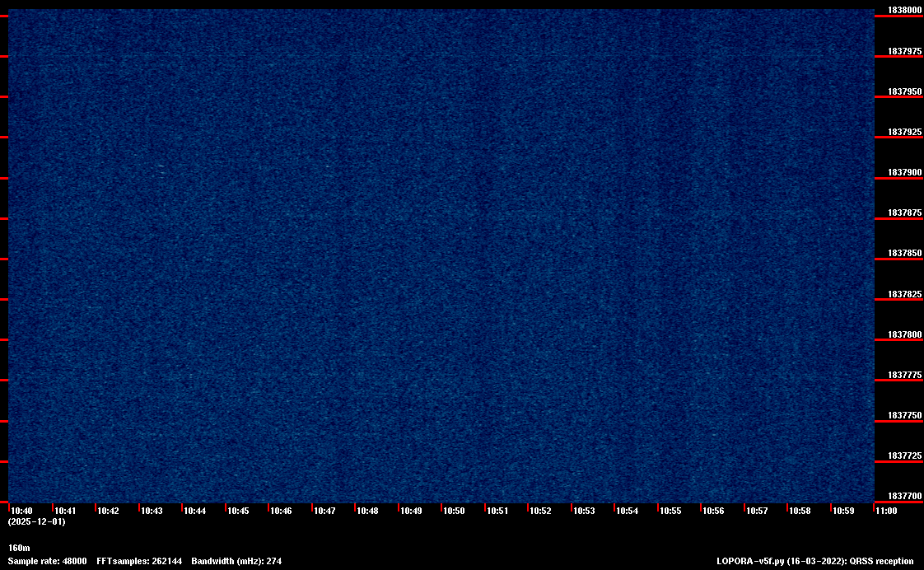Click the 10:57 time label
Image resolution: width=924 pixels, height=570 pixels.
pos(757,511)
